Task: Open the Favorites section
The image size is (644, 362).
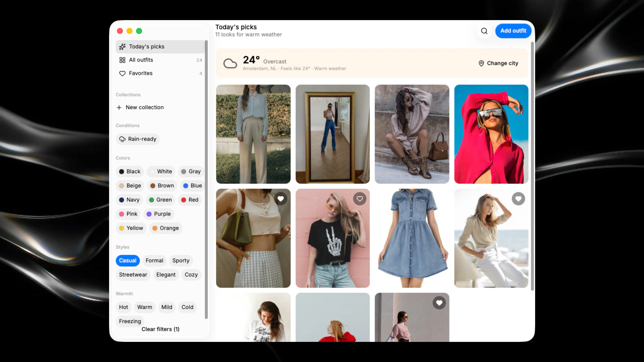Action: tap(160, 73)
